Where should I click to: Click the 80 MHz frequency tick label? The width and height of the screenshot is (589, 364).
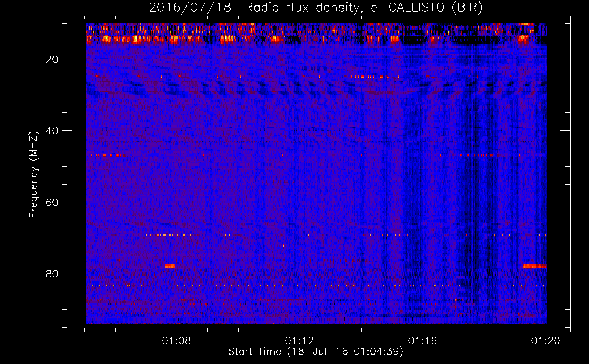click(52, 274)
